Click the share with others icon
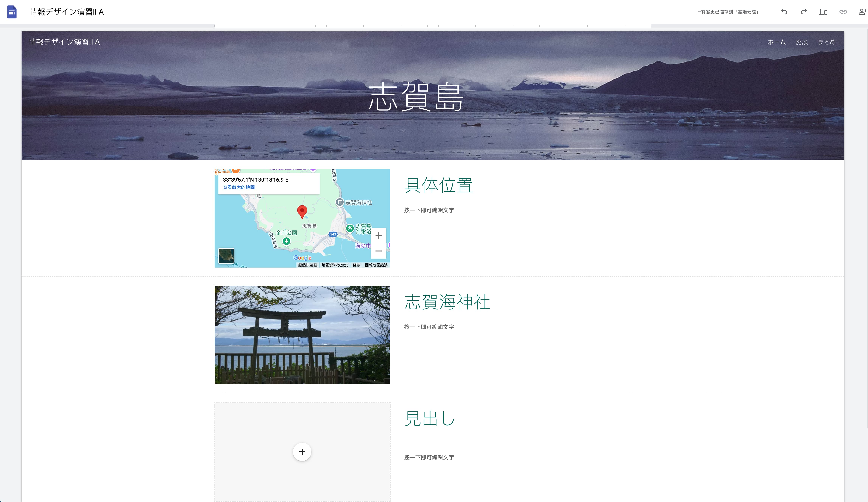Screen dimensions: 868x502 (x=862, y=12)
